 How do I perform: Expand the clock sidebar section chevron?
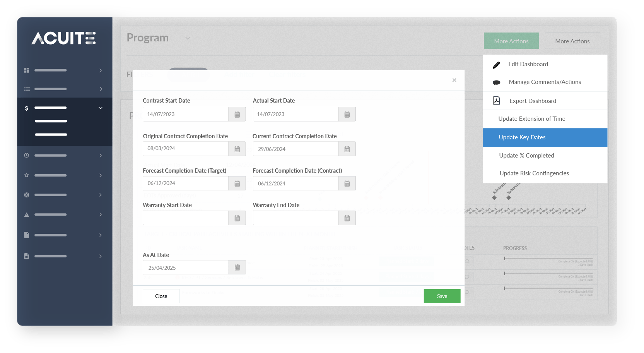[101, 155]
